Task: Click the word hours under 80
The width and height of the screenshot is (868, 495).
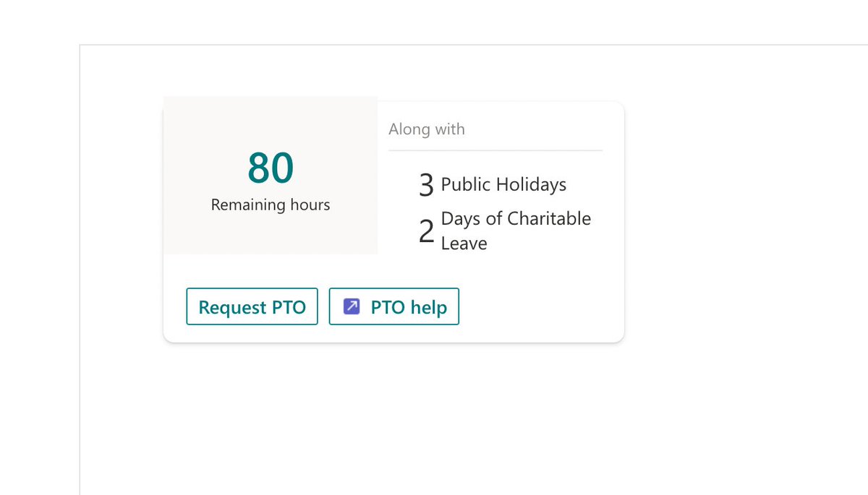Action: (x=310, y=205)
